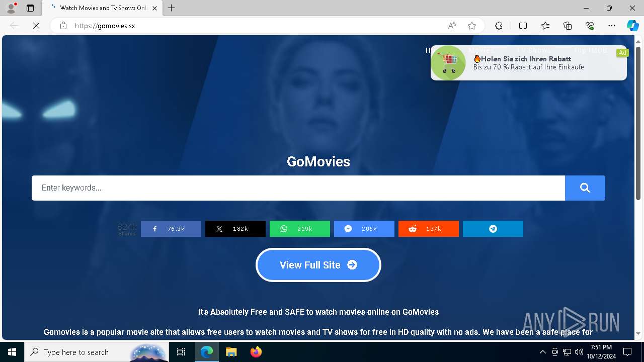Open the notification center icon
This screenshot has height=362, width=644.
[x=627, y=352]
